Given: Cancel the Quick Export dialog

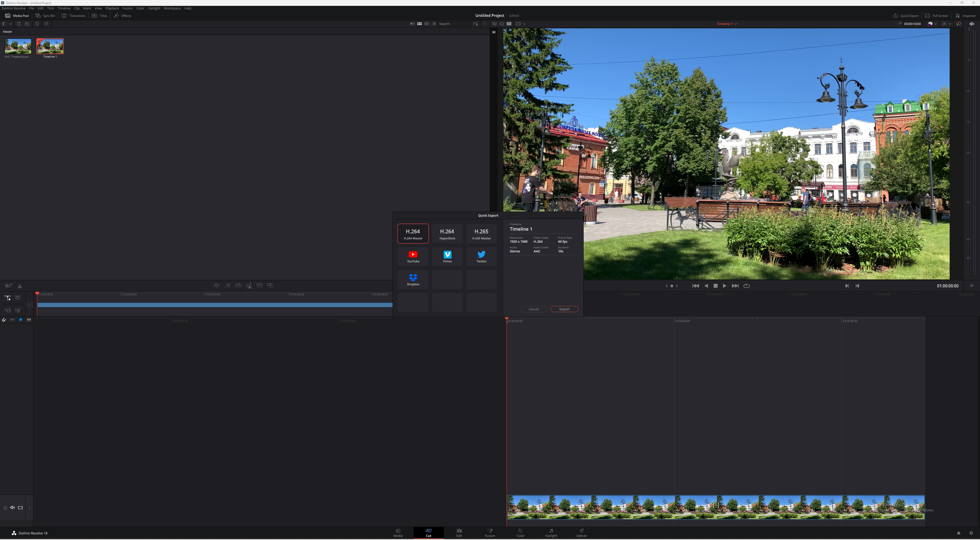Looking at the screenshot, I should point(534,309).
